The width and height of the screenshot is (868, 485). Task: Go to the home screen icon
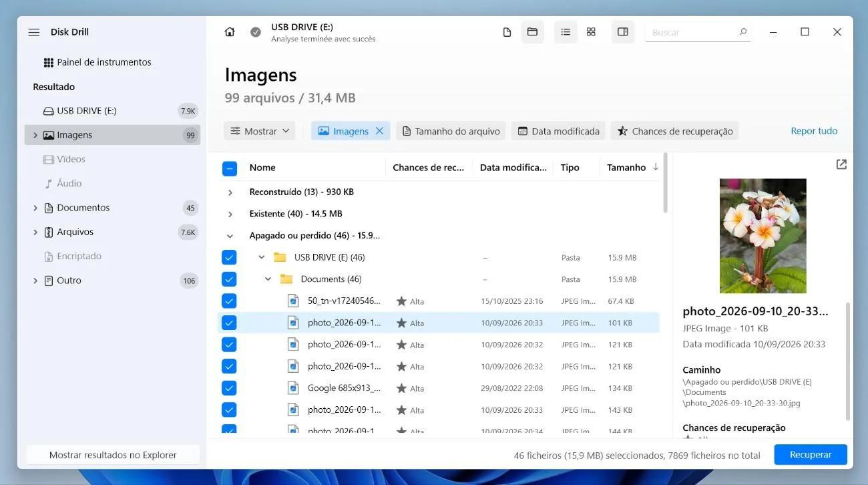(230, 32)
